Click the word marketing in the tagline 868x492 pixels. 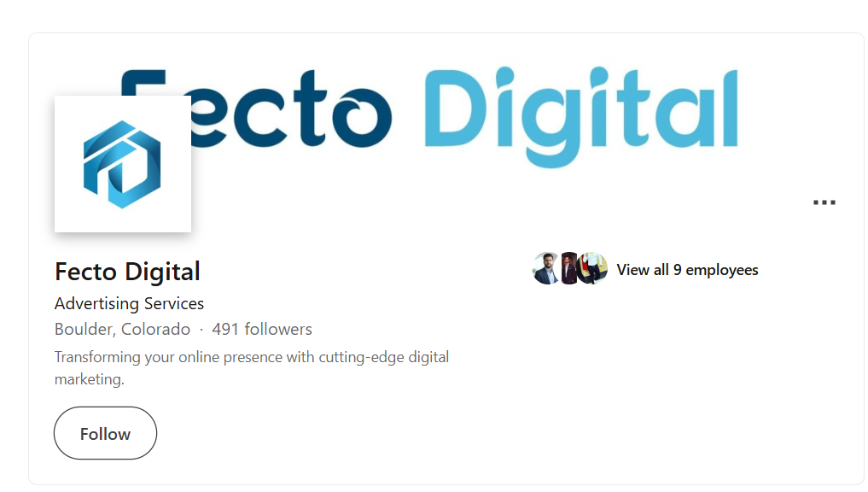click(88, 378)
